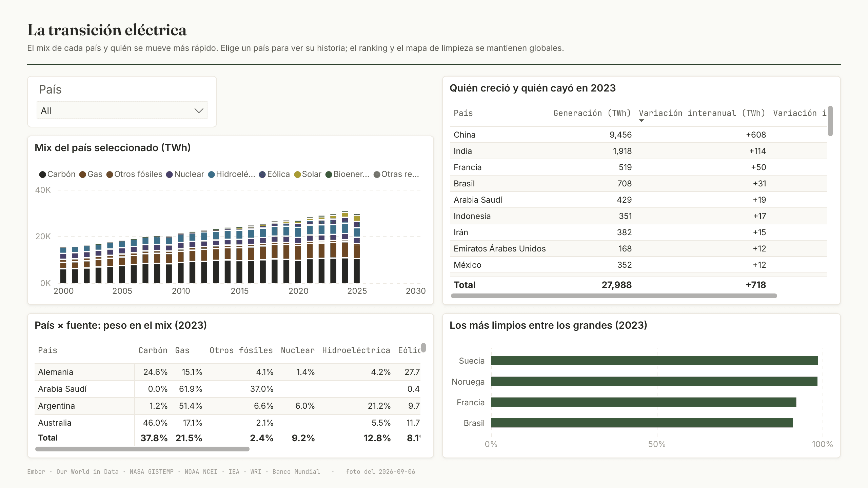Screen dimensions: 868x488
Task: Click the Quién creció y quién cayó en 2023 title
Action: tap(533, 88)
